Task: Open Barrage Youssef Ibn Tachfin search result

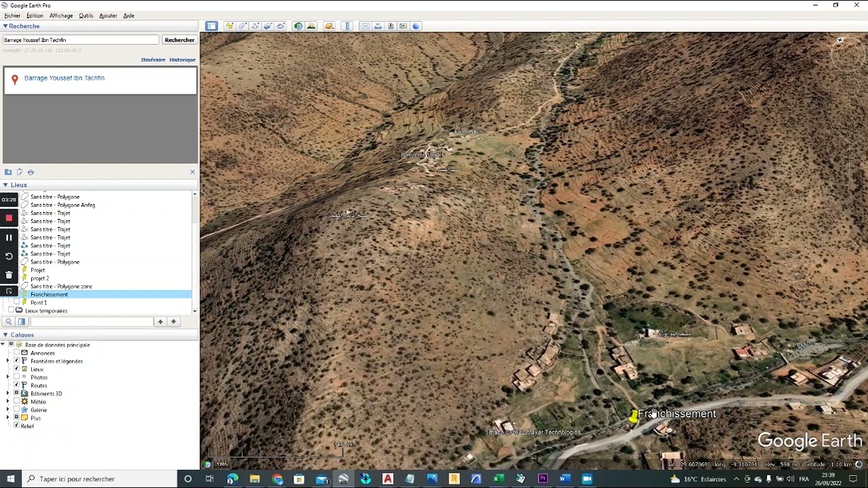Action: pyautogui.click(x=64, y=78)
